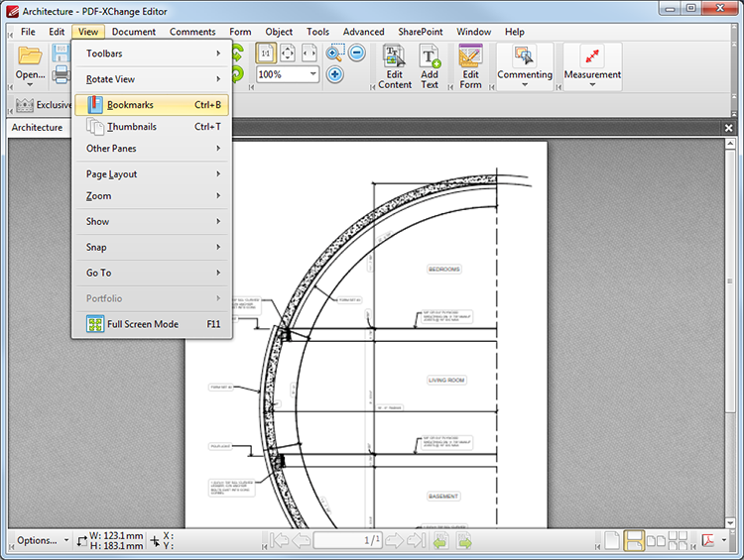The width and height of the screenshot is (744, 560).
Task: Expand the Toolbars submenu
Action: tap(152, 54)
